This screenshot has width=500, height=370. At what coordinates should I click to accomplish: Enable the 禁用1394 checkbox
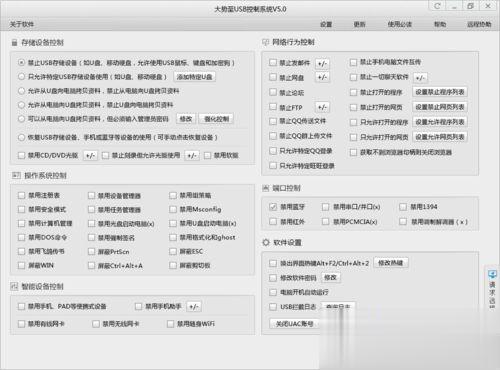point(403,207)
